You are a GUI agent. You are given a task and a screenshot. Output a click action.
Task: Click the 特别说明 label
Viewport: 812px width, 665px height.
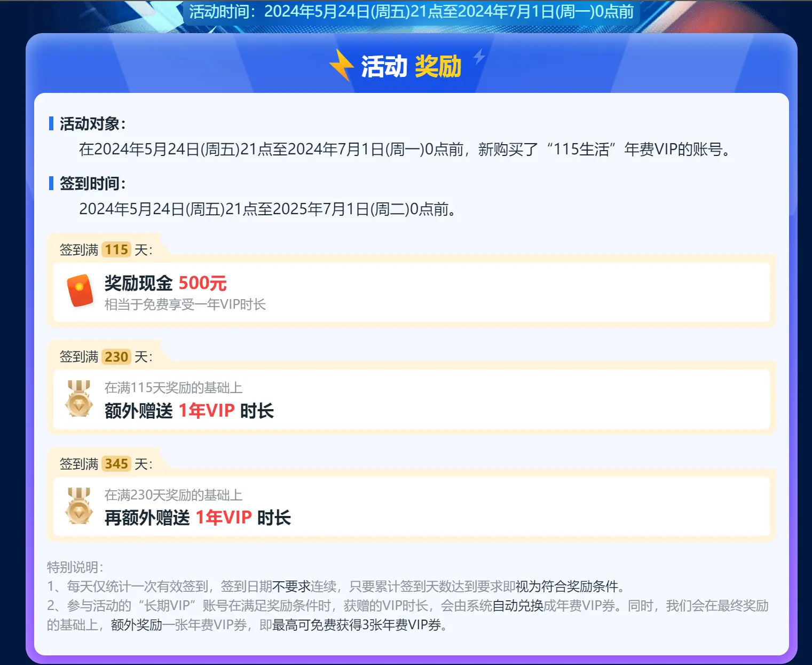[75, 567]
